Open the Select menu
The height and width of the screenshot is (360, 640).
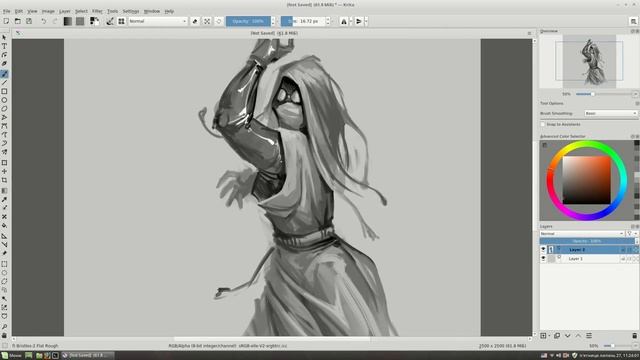coord(81,11)
